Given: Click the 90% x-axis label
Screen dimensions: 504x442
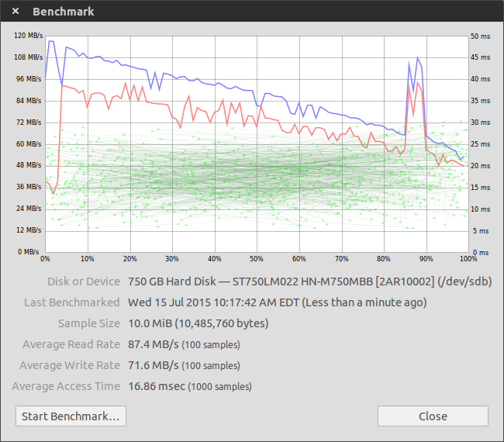Looking at the screenshot, I should pyautogui.click(x=426, y=259).
